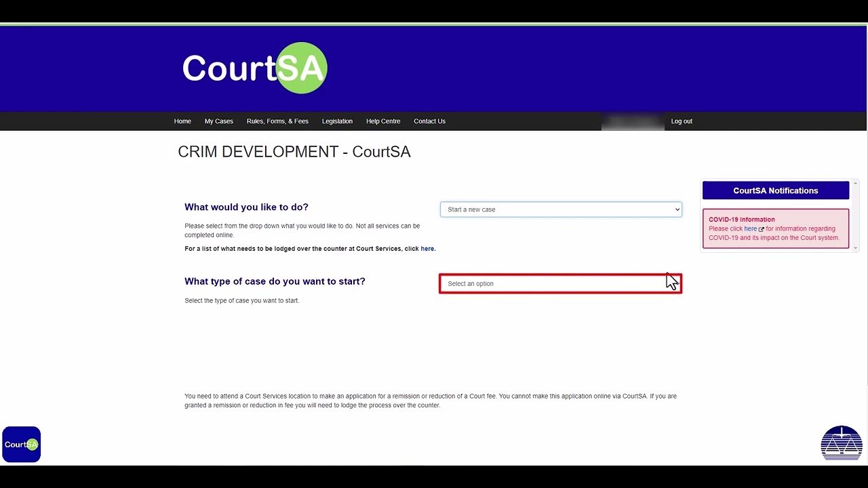Click the 'COVID-19 Information' notification title
The width and height of the screenshot is (868, 488).
pyautogui.click(x=742, y=220)
